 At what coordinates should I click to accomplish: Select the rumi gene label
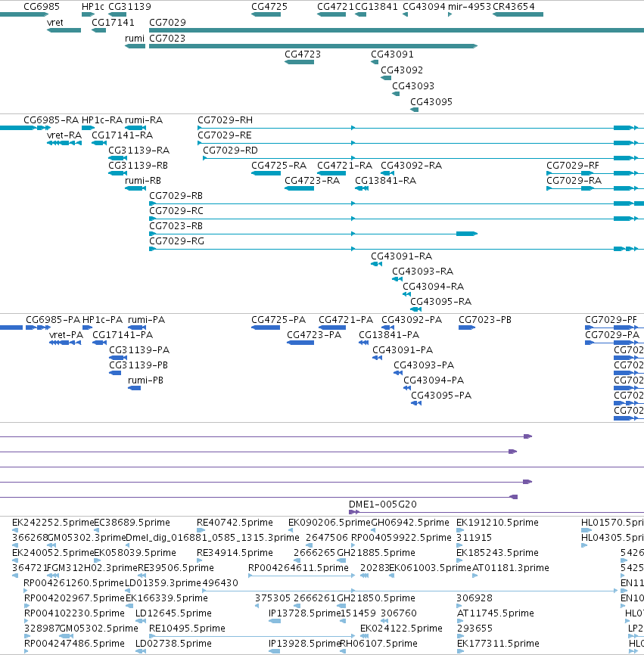135,39
